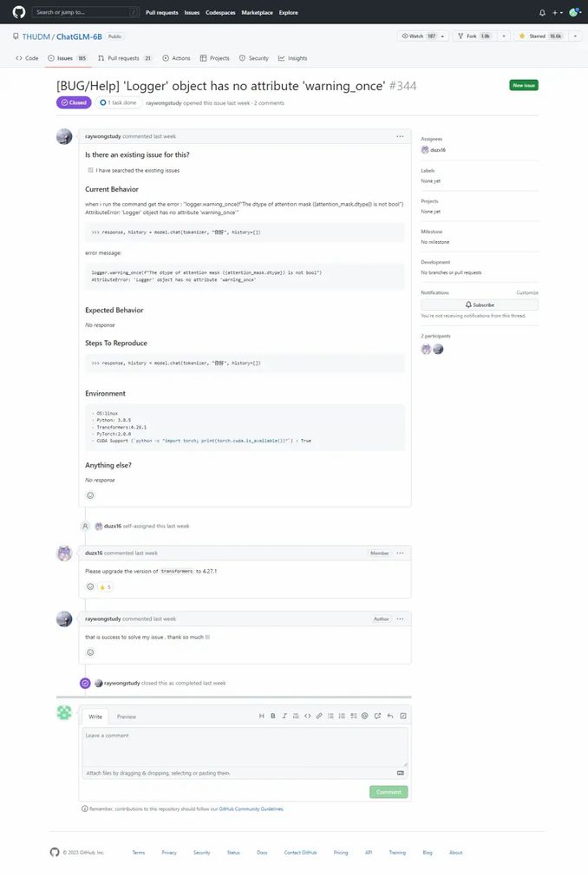Insert code using the code brackets icon

tap(307, 716)
